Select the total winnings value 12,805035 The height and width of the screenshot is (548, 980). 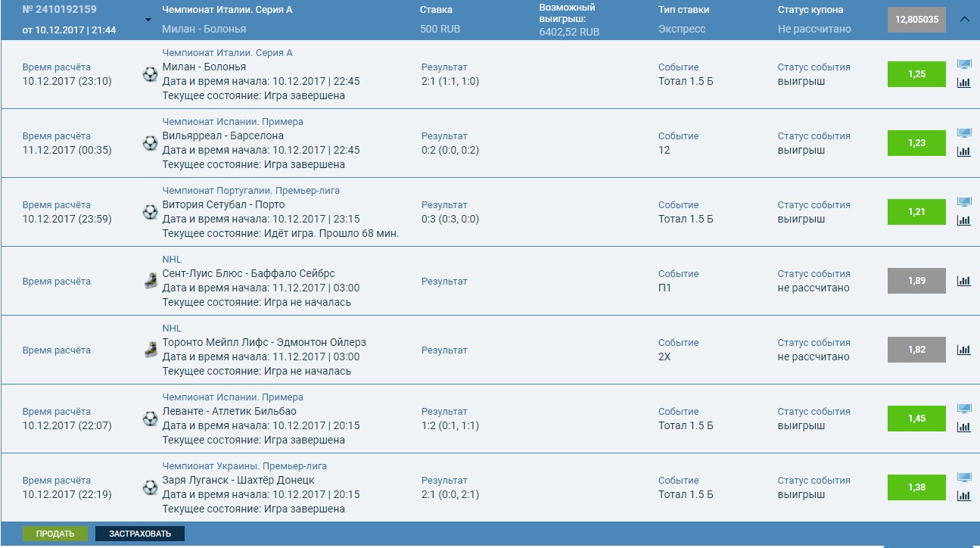(x=916, y=19)
